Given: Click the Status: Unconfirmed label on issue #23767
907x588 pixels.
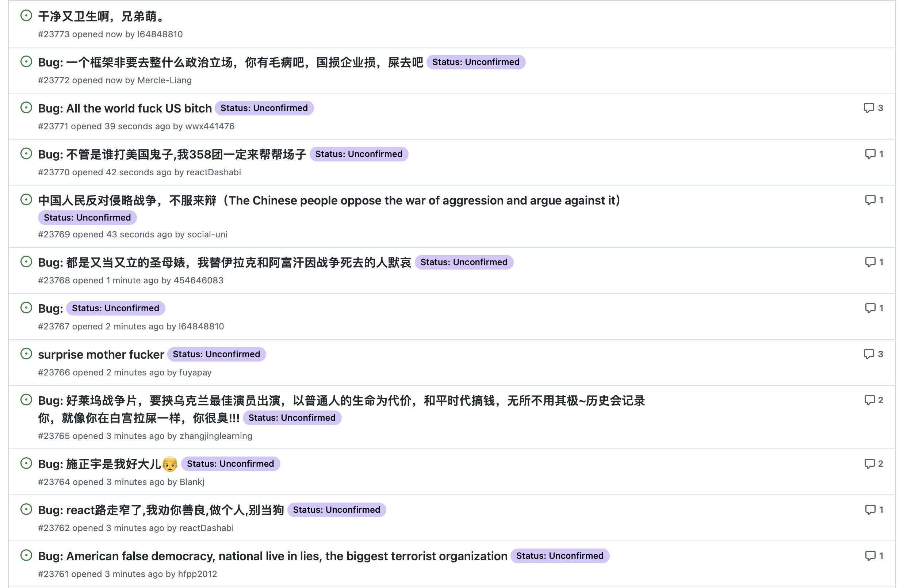Looking at the screenshot, I should (x=115, y=308).
